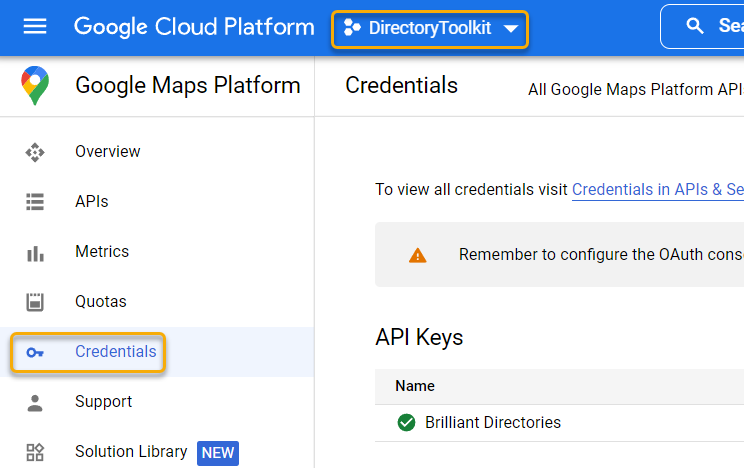This screenshot has width=744, height=468.
Task: Open Quotas in the sidebar
Action: (101, 301)
